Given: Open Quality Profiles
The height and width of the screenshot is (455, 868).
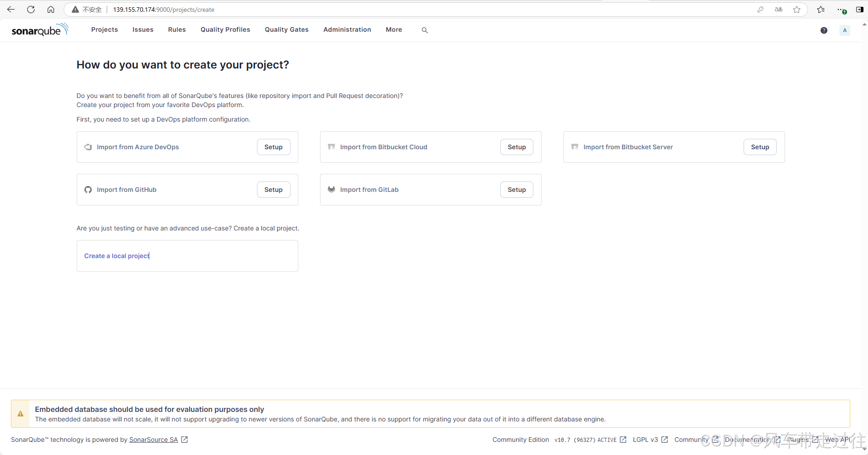Looking at the screenshot, I should point(225,29).
